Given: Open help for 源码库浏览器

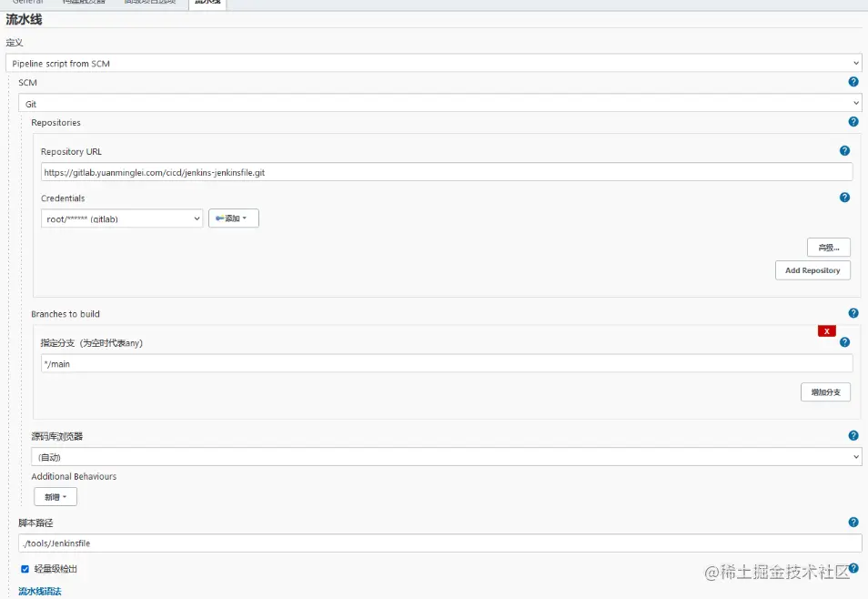Looking at the screenshot, I should pos(853,435).
